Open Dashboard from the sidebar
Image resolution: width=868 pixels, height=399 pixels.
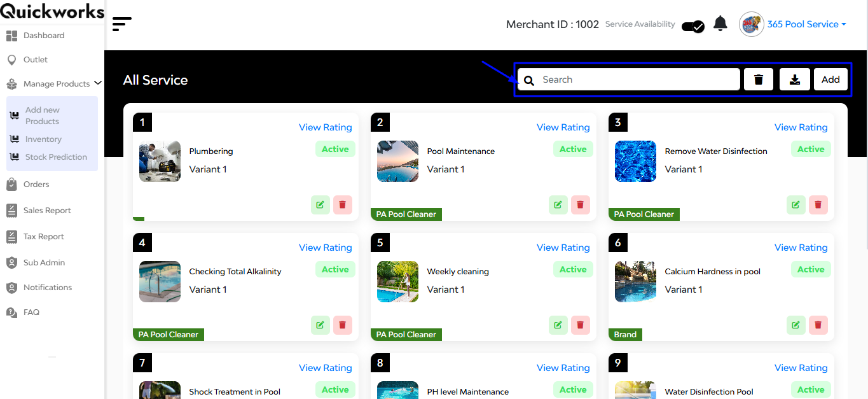pos(44,36)
